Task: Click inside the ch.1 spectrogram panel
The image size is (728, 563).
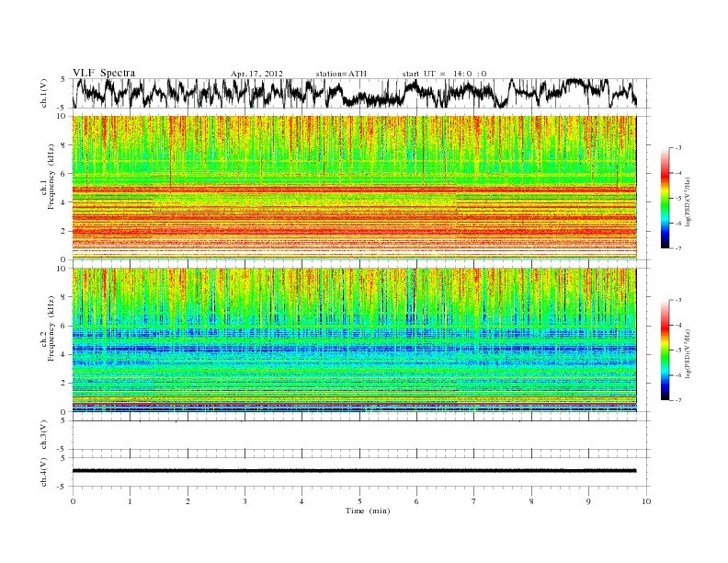Action: (354, 188)
